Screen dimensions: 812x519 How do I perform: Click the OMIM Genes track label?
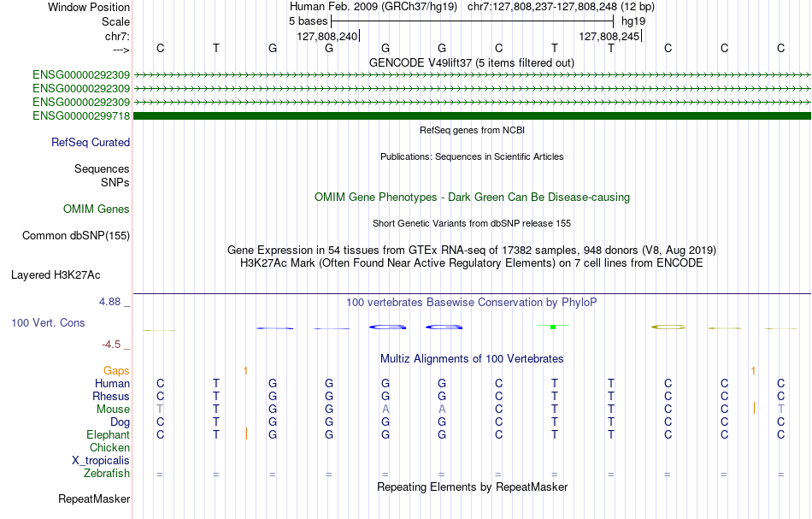(97, 209)
